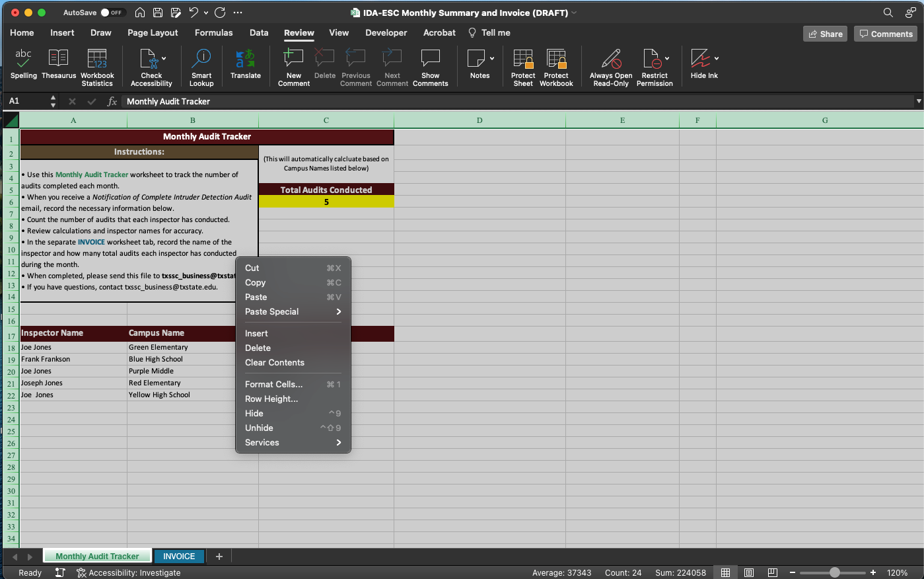This screenshot has width=924, height=579.
Task: Translate selected content
Action: tap(245, 63)
